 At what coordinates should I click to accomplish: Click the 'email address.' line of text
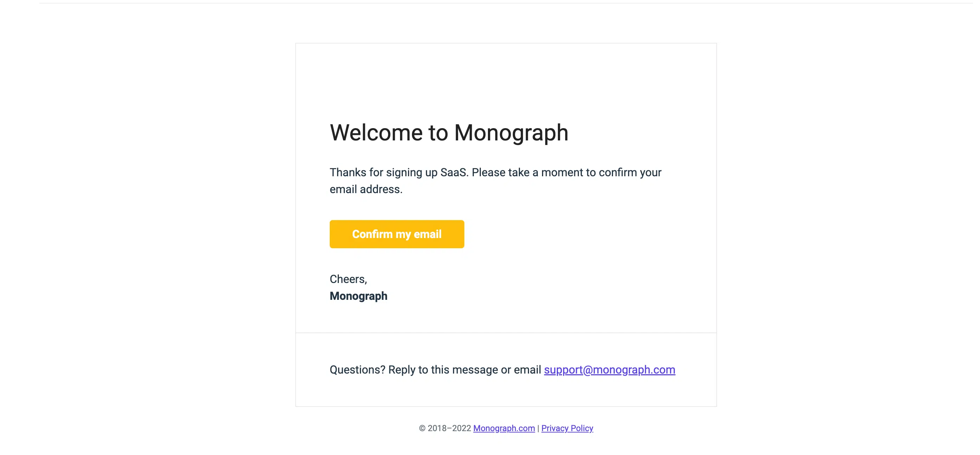tap(366, 189)
